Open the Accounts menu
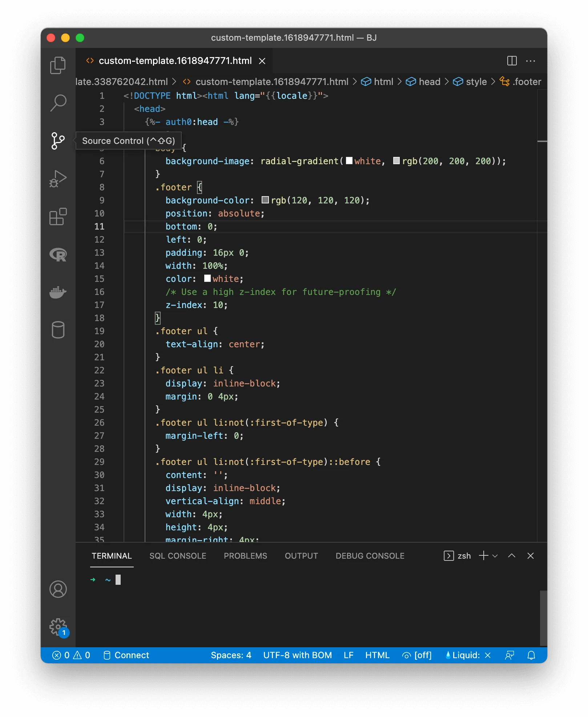The width and height of the screenshot is (588, 717). pos(58,589)
